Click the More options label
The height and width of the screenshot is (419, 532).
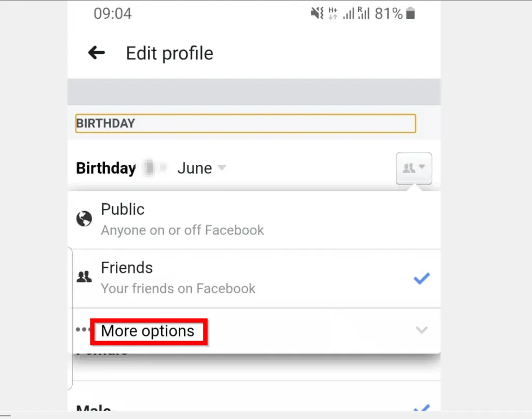[x=148, y=331]
